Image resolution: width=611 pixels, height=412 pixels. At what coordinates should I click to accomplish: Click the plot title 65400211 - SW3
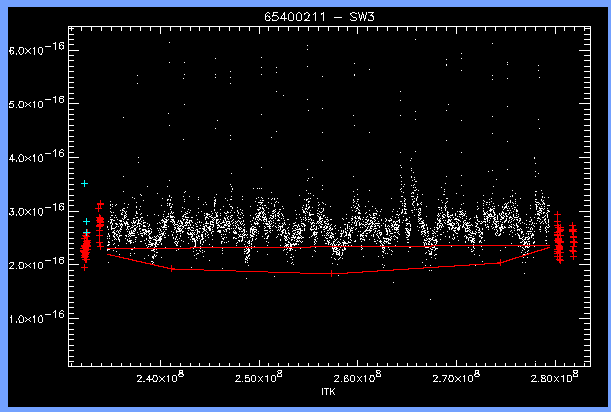coord(305,18)
